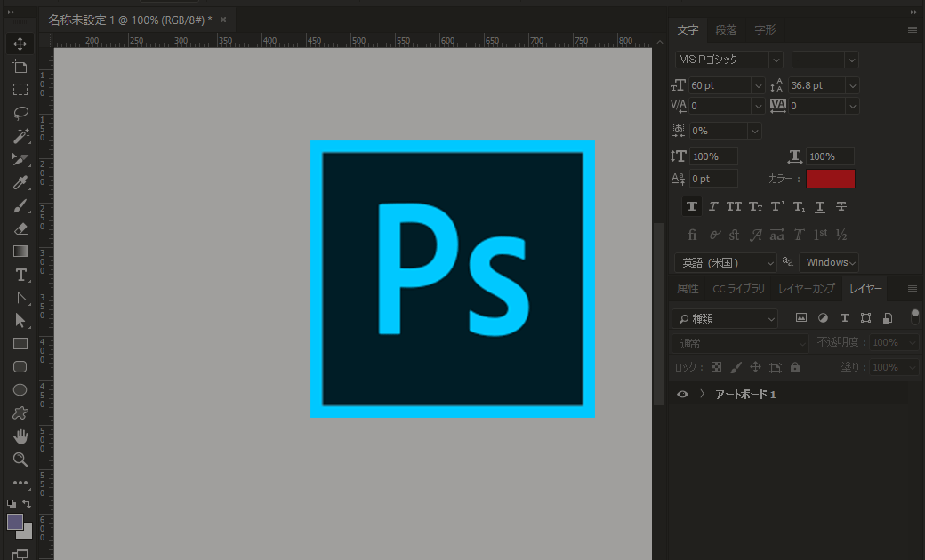Select the Gradient tool
The height and width of the screenshot is (560, 925).
(20, 252)
